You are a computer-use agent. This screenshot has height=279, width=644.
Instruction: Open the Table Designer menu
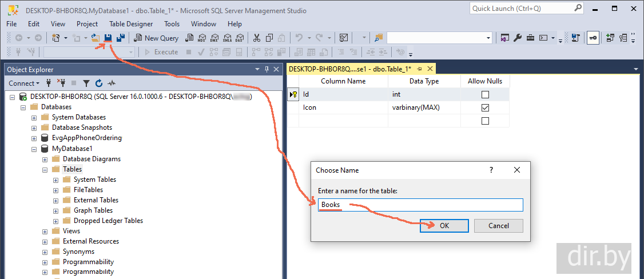(131, 24)
